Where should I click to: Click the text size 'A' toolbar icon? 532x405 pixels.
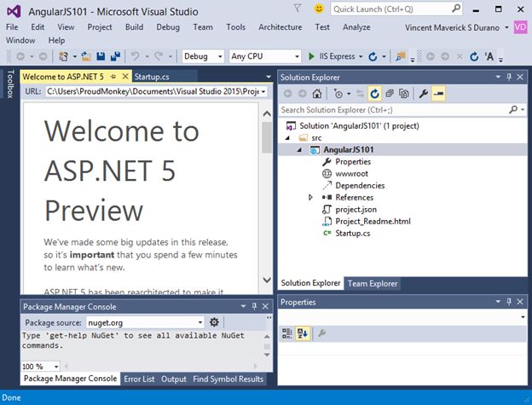pyautogui.click(x=489, y=56)
